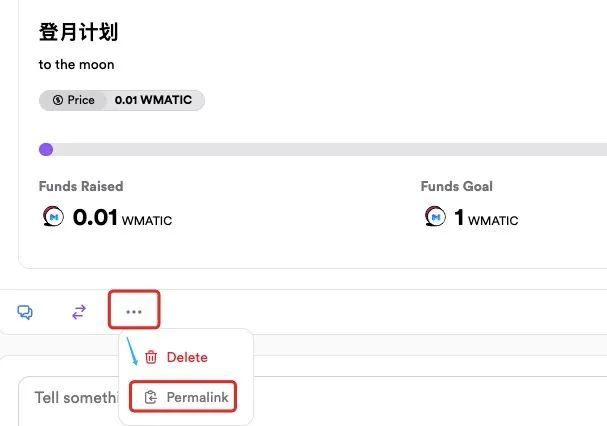The height and width of the screenshot is (426, 607).
Task: Click the mirror repost arrows icon
Action: [x=79, y=312]
